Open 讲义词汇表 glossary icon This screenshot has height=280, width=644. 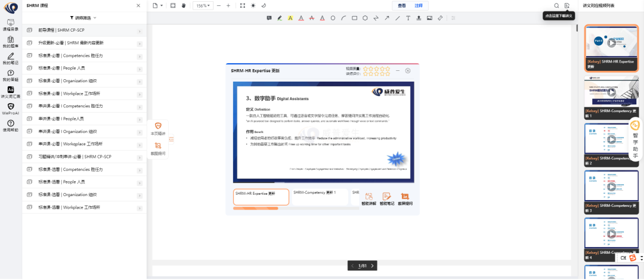click(11, 92)
